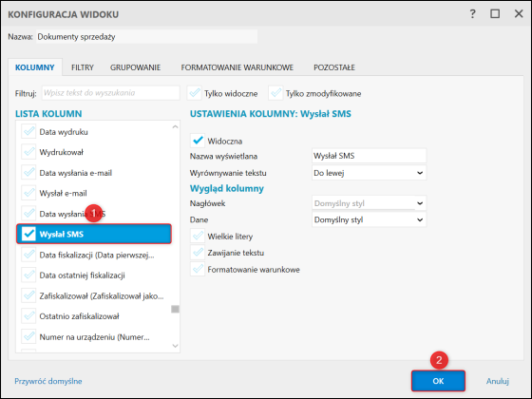Select the Wysłał e-mail row text
This screenshot has width=532, height=399.
click(63, 193)
